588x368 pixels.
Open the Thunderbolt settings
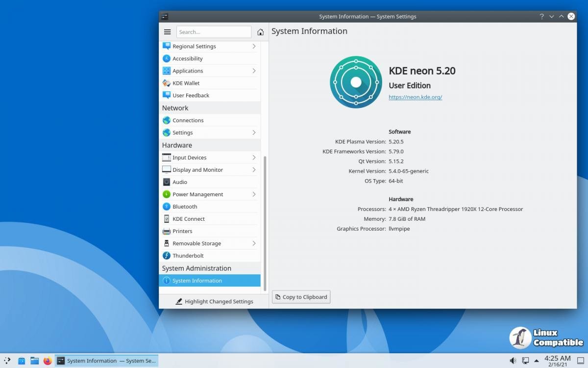188,256
